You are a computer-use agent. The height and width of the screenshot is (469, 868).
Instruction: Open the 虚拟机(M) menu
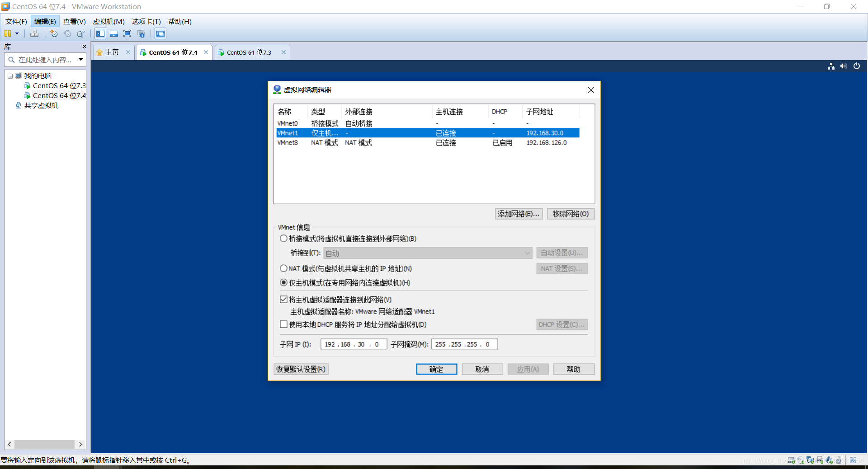108,21
